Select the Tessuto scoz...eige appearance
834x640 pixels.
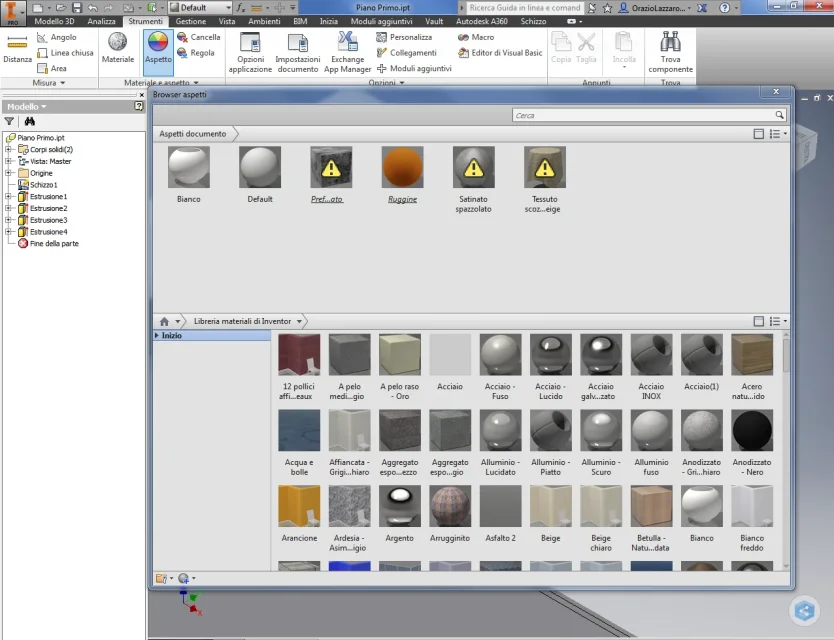[544, 180]
